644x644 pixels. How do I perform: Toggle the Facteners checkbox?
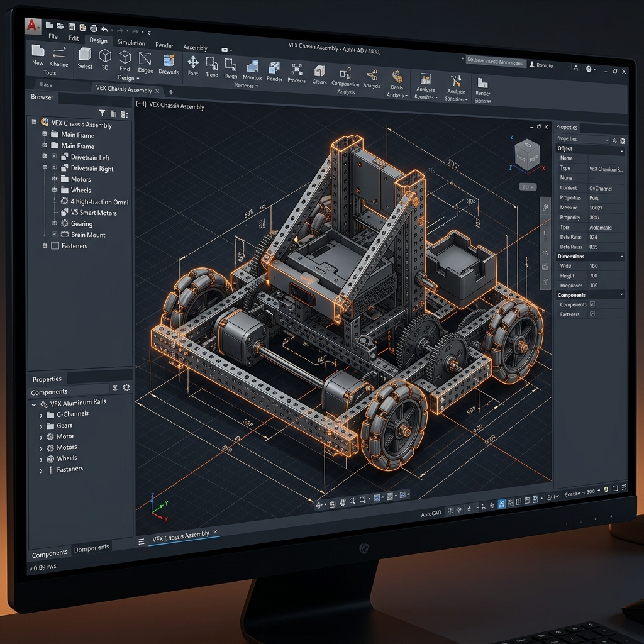tap(592, 314)
